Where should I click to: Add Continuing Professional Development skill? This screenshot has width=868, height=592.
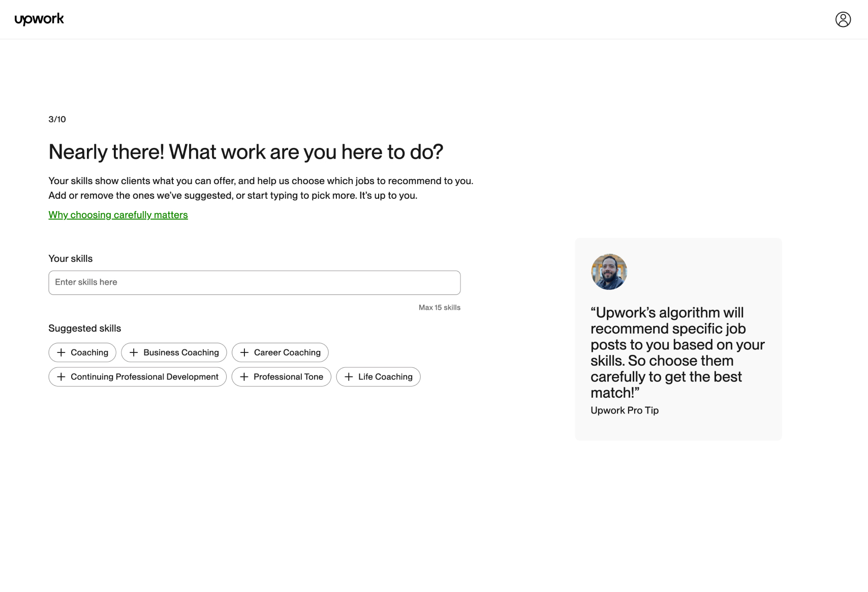tap(137, 377)
